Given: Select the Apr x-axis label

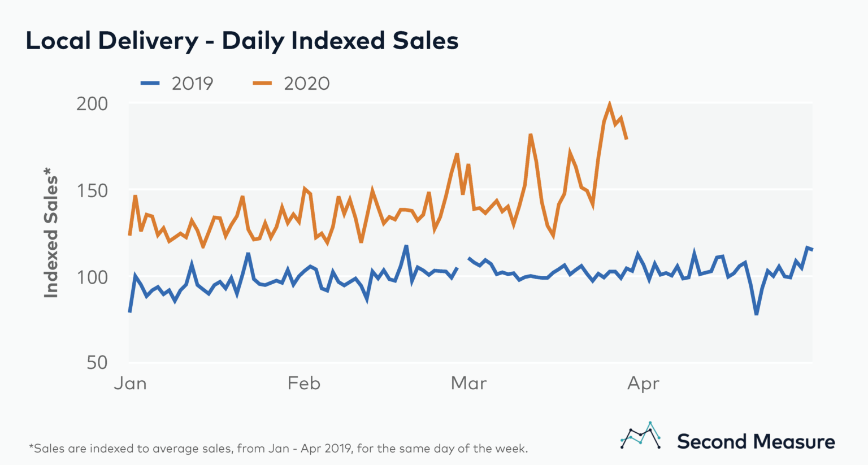Looking at the screenshot, I should (x=643, y=384).
